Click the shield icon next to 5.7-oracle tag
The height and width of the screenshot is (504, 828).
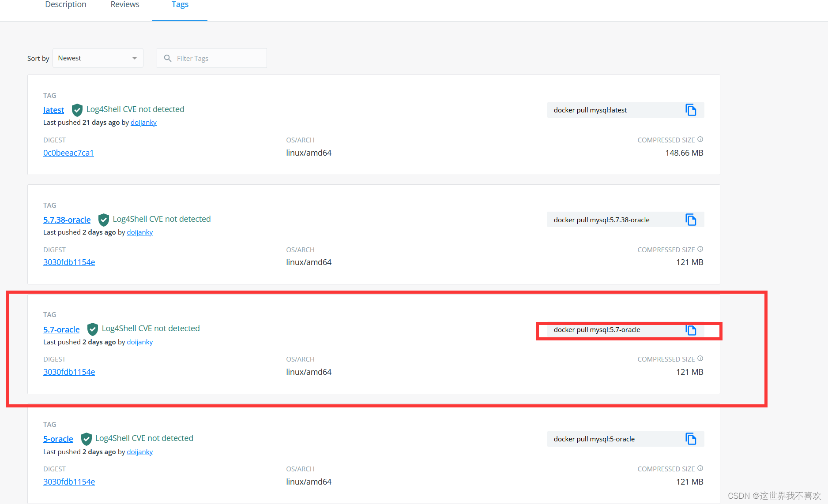click(93, 329)
